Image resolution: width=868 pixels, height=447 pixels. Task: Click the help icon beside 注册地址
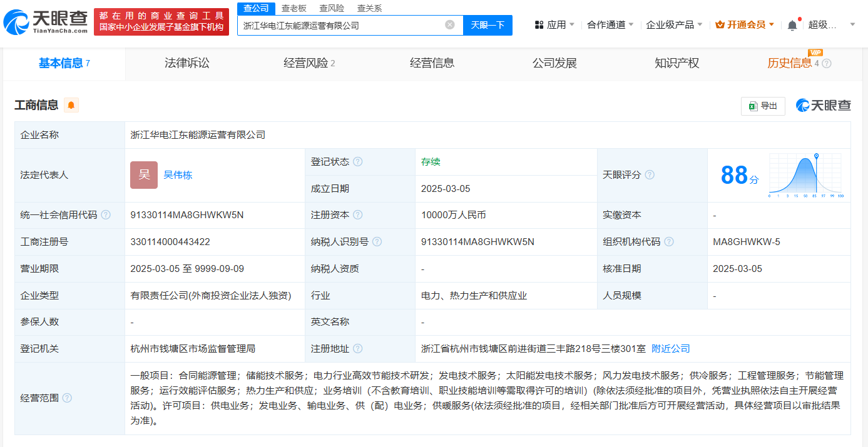pos(357,349)
